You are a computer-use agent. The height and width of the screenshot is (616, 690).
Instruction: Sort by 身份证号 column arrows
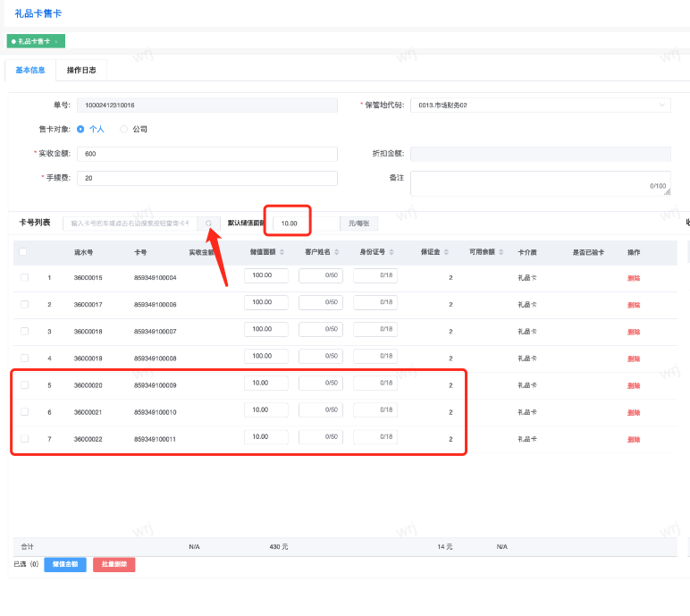(x=391, y=252)
